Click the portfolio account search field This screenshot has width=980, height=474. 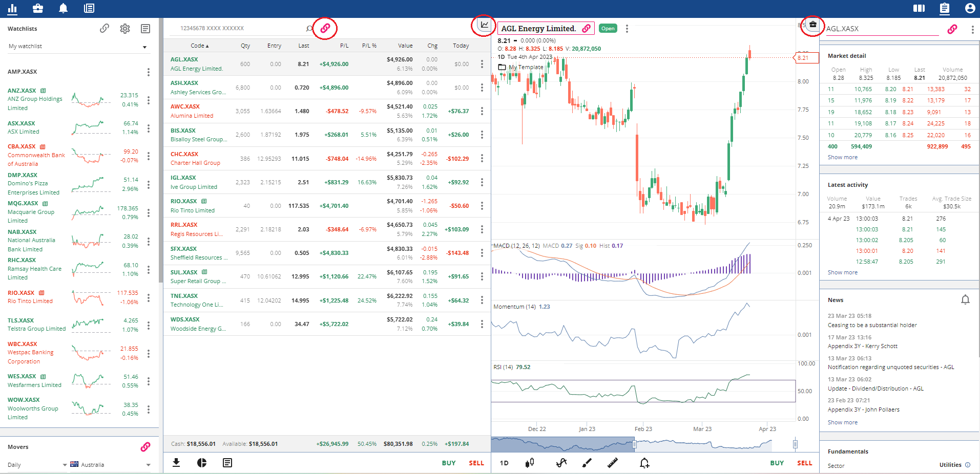[x=241, y=29]
